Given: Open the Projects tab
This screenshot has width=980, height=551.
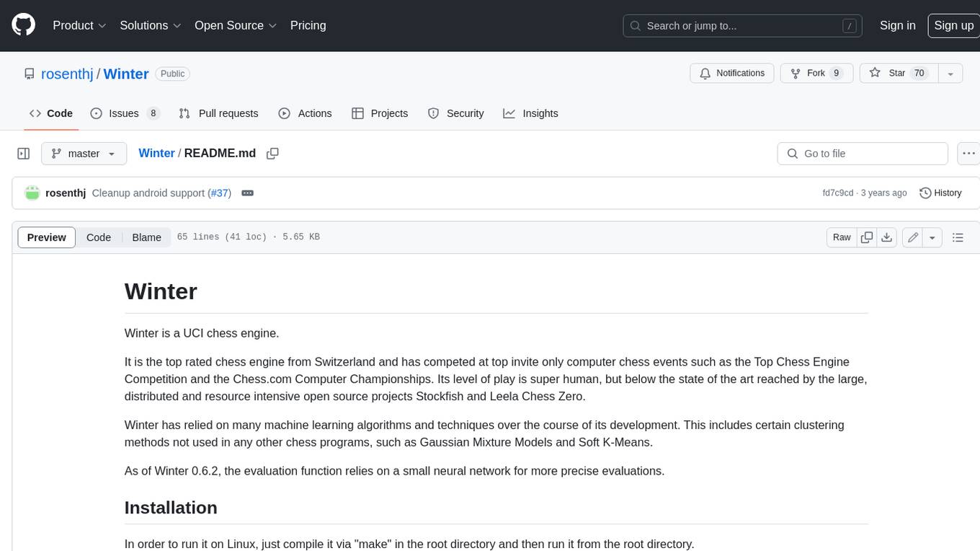Looking at the screenshot, I should click(x=380, y=113).
